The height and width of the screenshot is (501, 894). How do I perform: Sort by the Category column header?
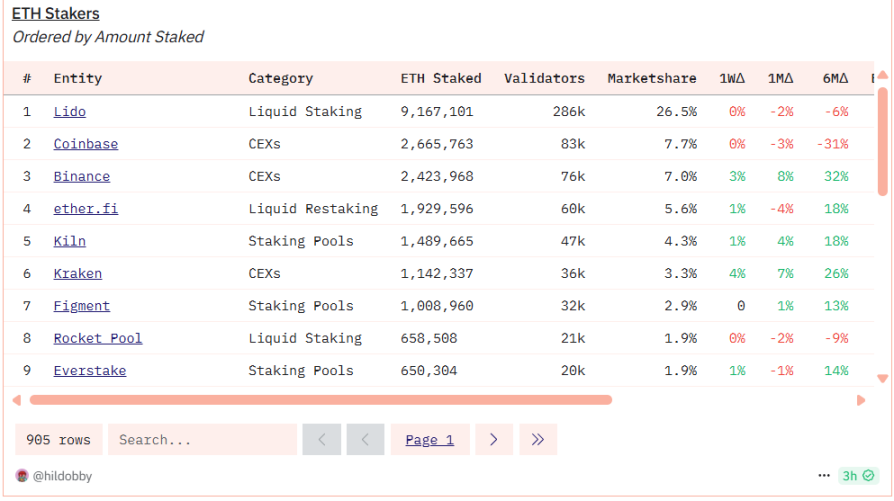280,78
